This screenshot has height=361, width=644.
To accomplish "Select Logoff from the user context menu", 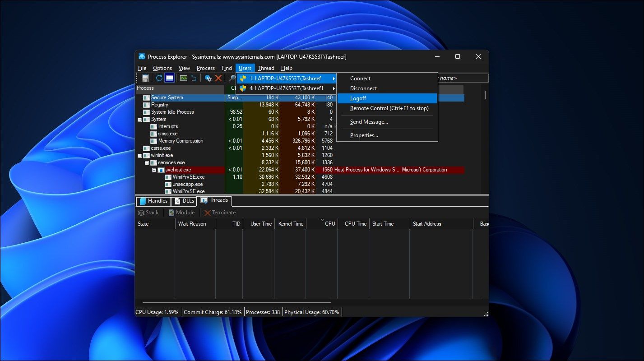I will [358, 98].
